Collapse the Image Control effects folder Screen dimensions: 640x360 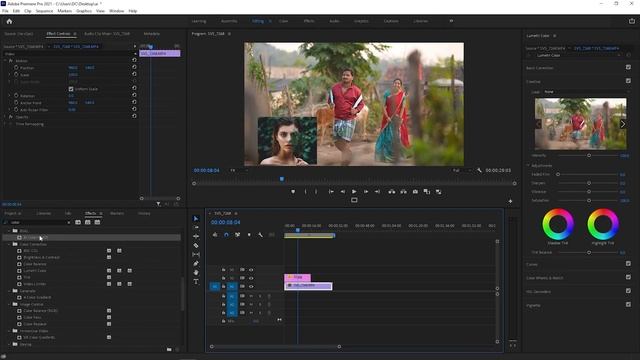(9, 304)
